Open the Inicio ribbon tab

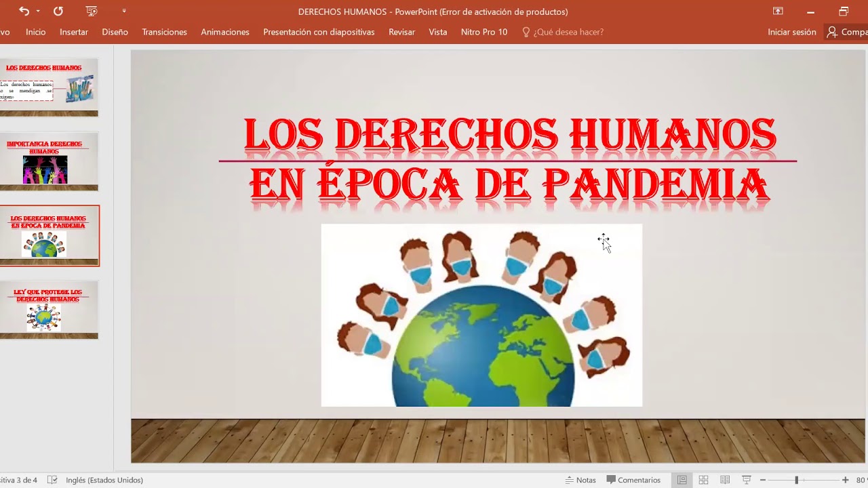(36, 32)
